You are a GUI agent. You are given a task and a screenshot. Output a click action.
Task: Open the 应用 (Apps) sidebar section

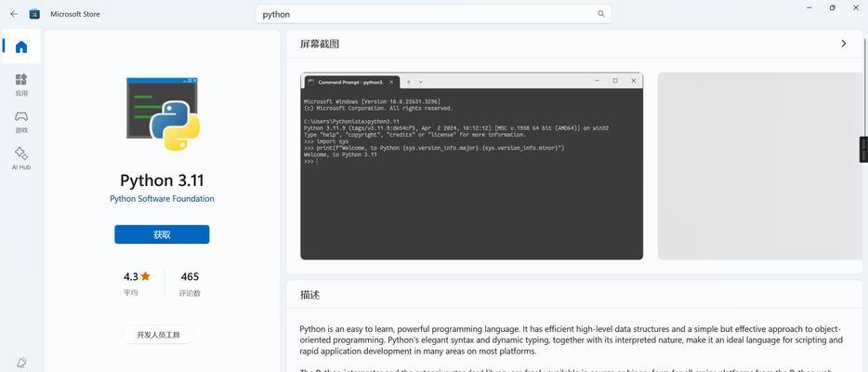pos(21,86)
